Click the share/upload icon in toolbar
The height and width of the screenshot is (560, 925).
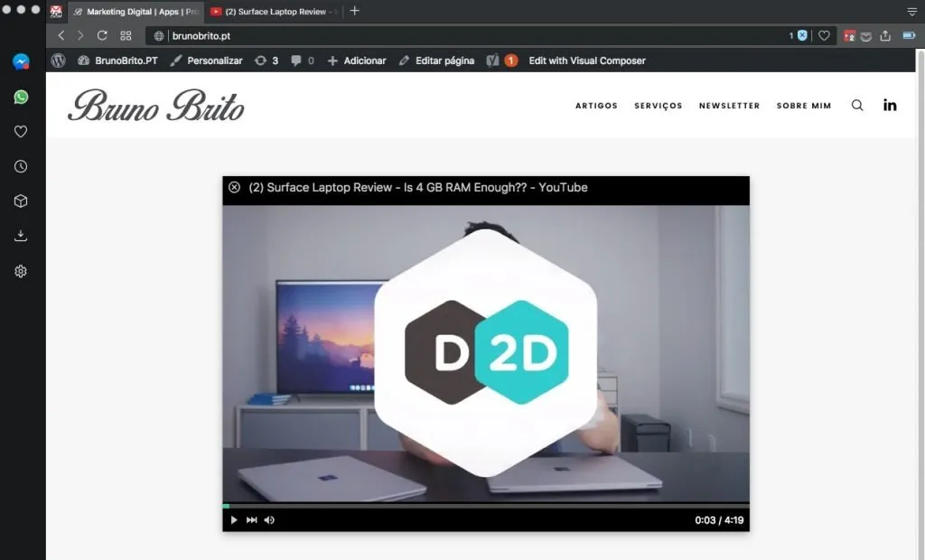(x=885, y=35)
